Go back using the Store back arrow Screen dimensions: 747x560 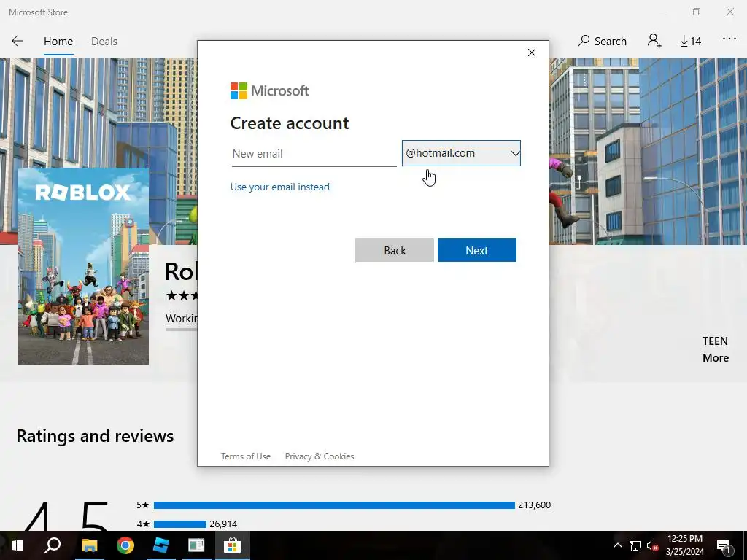[x=18, y=41]
